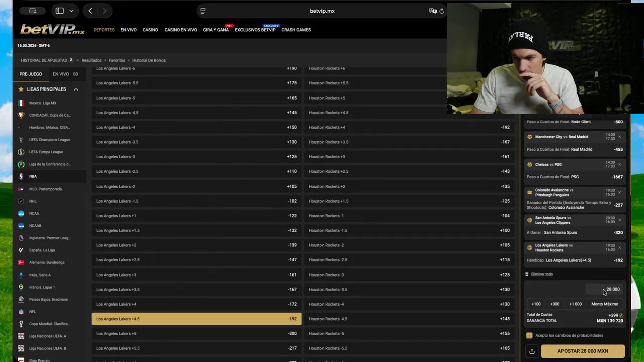Image resolution: width=644 pixels, height=362 pixels.
Task: Open the Safari sidebar toggle icon
Action: pos(59,11)
